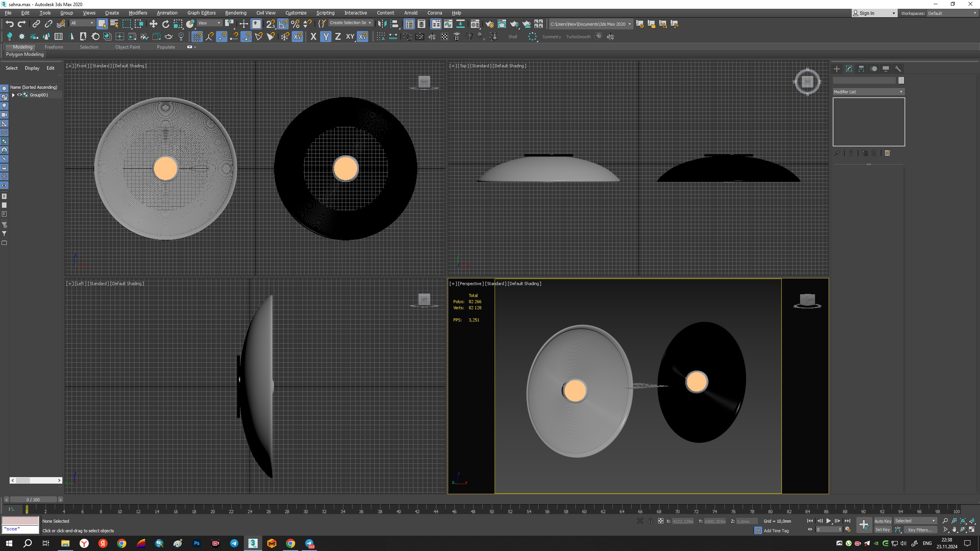Open the View reference coordinate dropdown
Image resolution: width=980 pixels, height=551 pixels.
point(209,23)
